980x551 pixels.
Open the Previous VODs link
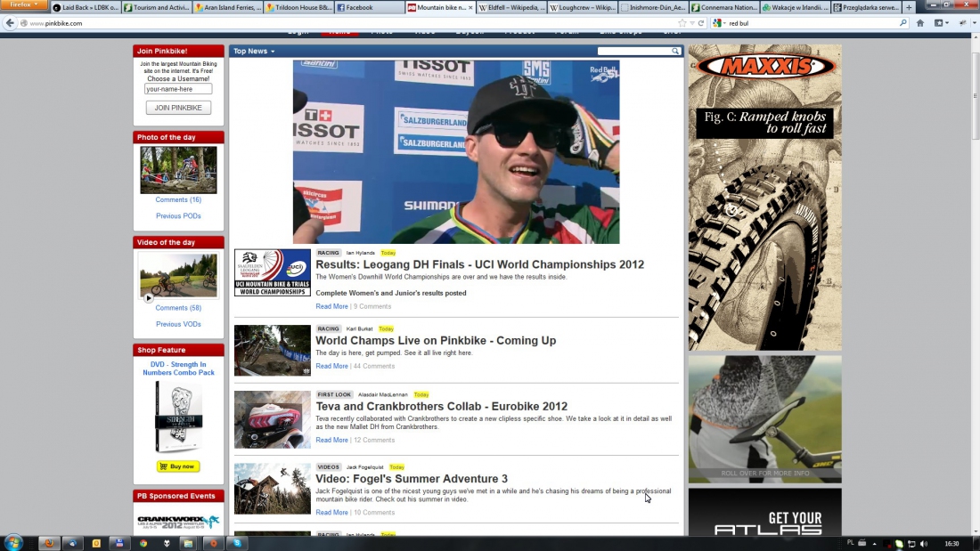pos(178,324)
